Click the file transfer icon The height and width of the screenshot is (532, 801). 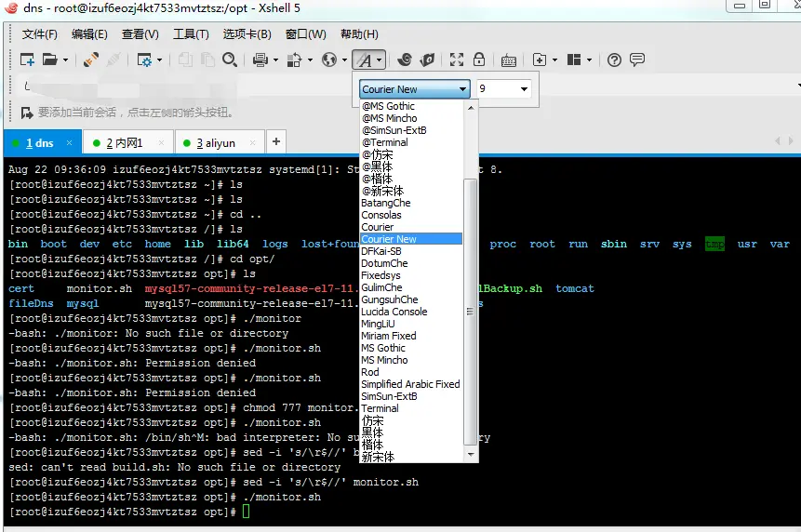tap(294, 60)
